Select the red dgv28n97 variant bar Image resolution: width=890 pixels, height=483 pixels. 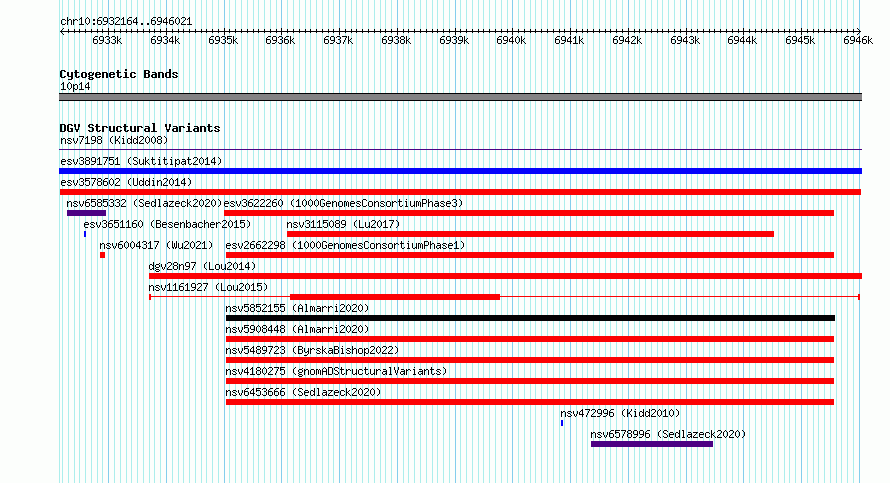tap(505, 276)
